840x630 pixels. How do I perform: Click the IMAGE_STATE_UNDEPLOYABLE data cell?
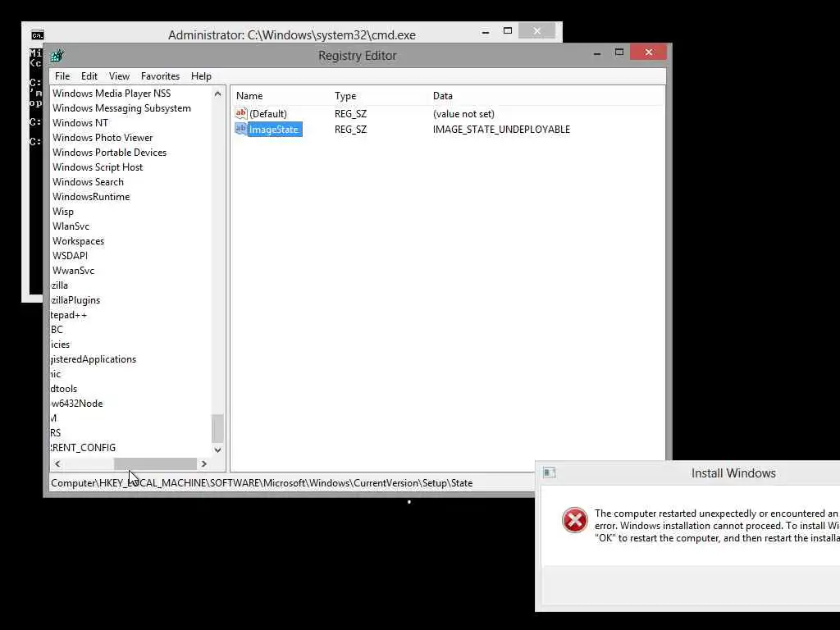501,129
